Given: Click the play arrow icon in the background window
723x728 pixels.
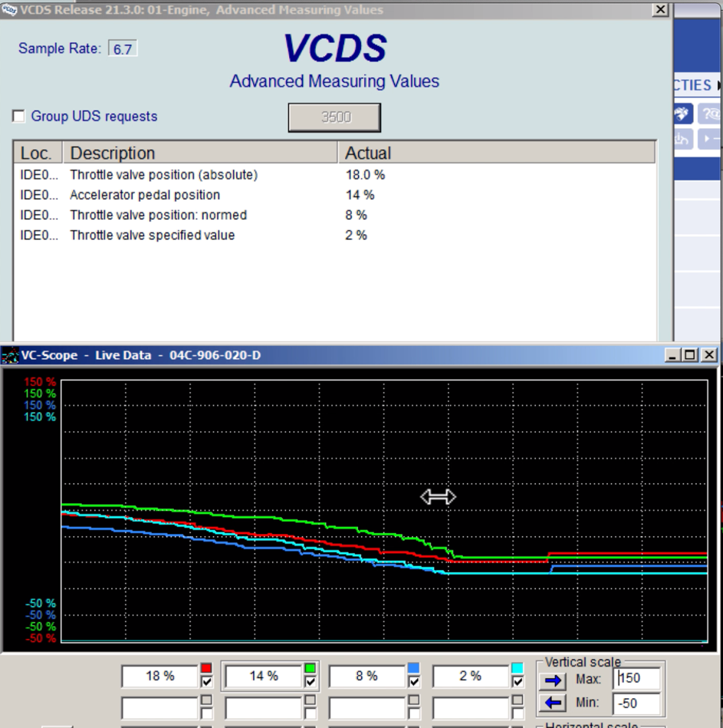Looking at the screenshot, I should point(710,139).
